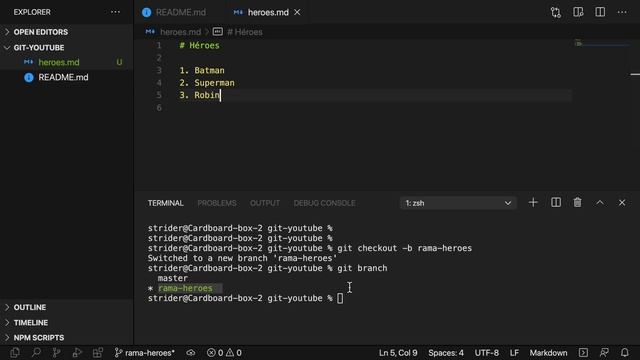Click the highlighted 'rama-heroes' branch text

point(185,288)
